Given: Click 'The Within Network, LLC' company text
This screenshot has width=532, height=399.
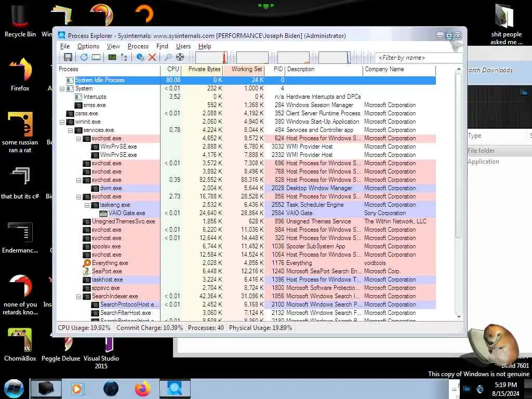Looking at the screenshot, I should tap(395, 221).
